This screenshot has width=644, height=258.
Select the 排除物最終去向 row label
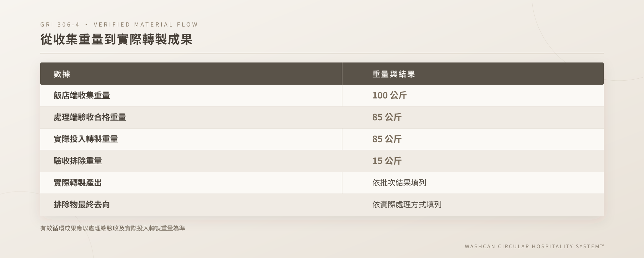82,205
